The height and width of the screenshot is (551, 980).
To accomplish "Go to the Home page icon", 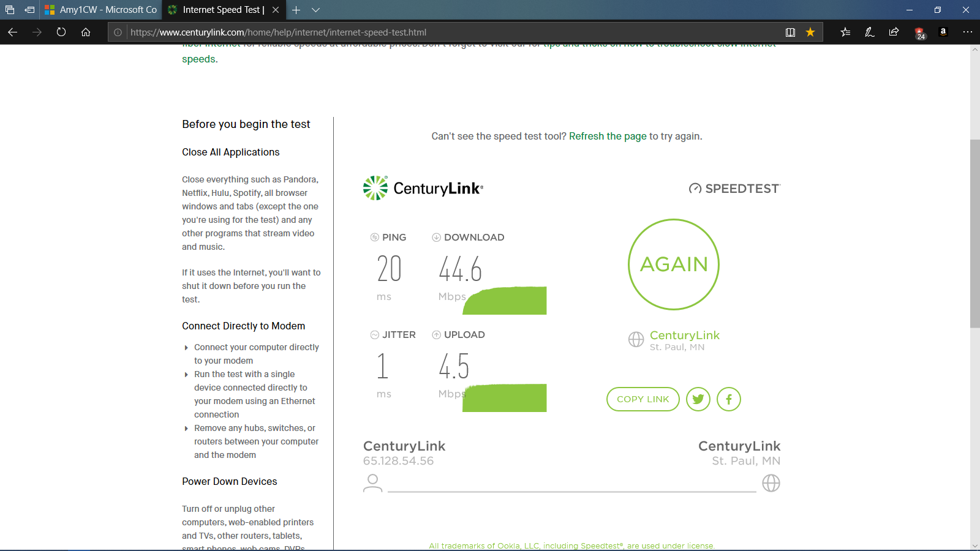I will point(86,32).
